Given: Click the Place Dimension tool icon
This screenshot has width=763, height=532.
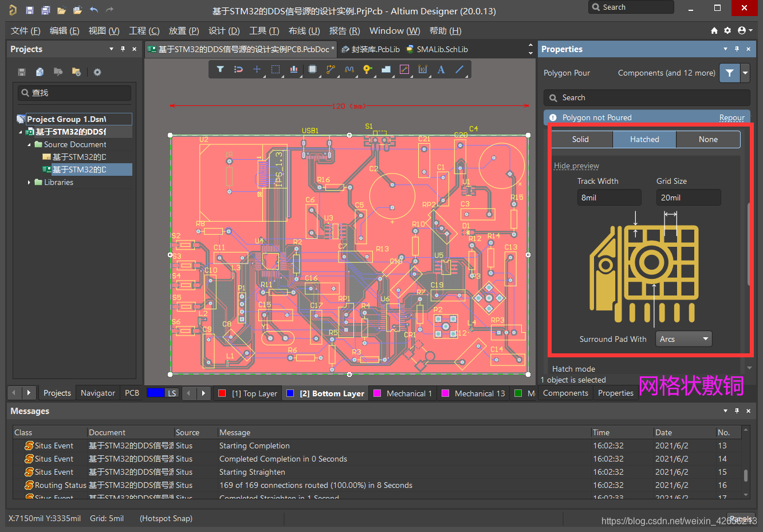Looking at the screenshot, I should [x=423, y=69].
